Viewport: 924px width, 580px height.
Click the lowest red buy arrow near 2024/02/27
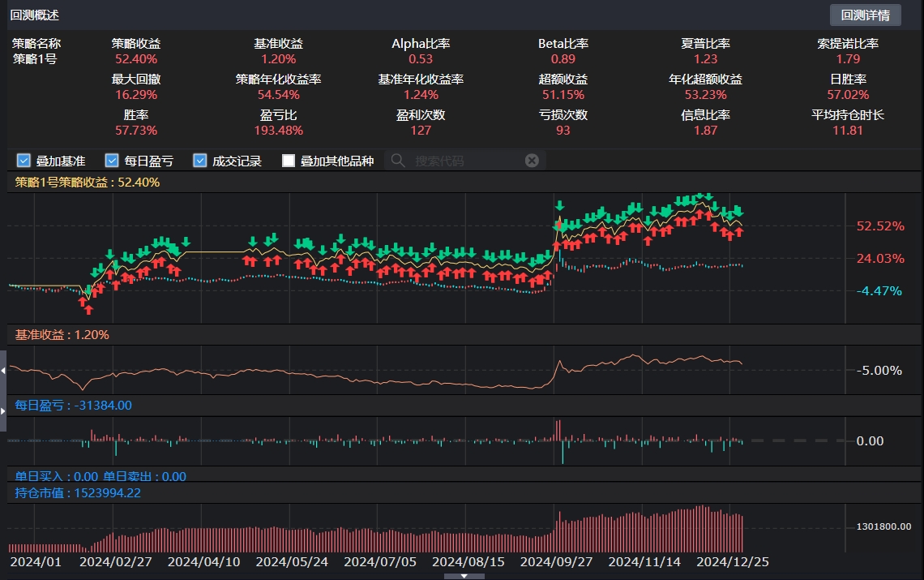coord(88,309)
